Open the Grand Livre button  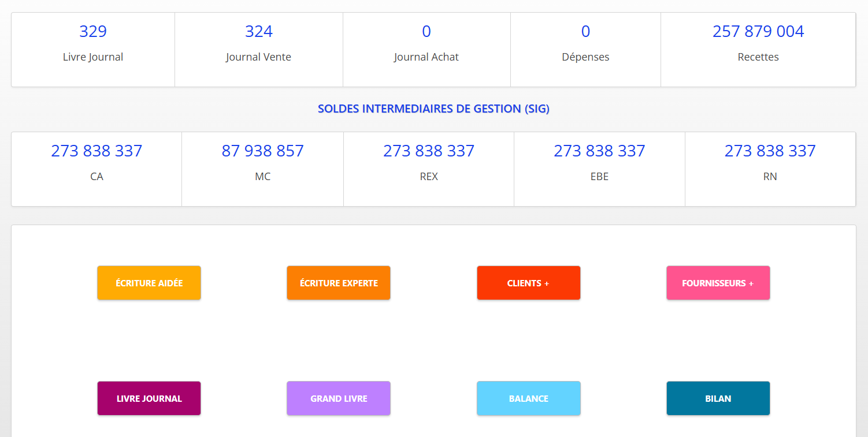pos(339,398)
